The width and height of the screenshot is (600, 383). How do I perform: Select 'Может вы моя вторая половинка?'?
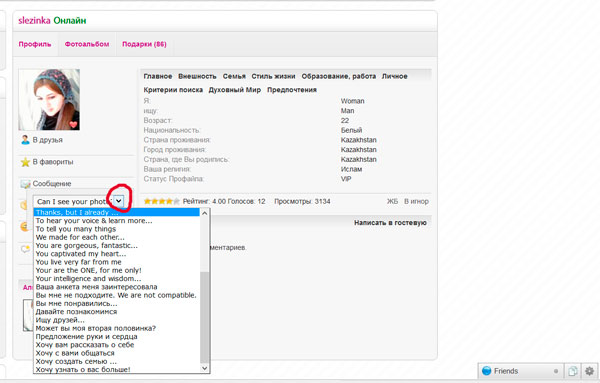click(117, 328)
